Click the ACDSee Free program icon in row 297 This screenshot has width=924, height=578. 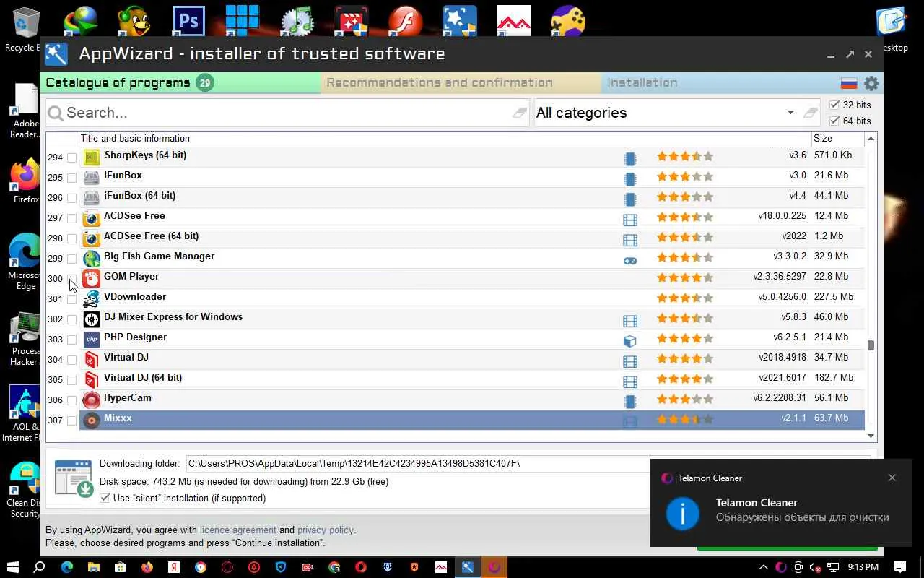(91, 217)
